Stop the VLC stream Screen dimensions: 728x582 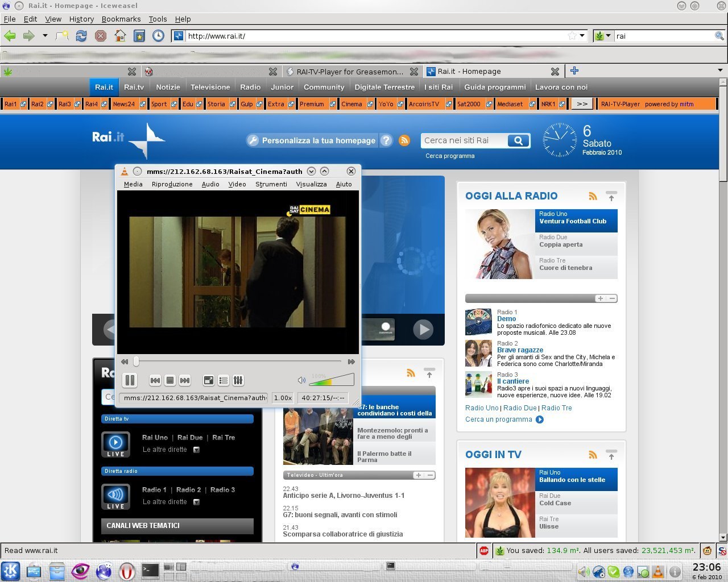point(169,380)
